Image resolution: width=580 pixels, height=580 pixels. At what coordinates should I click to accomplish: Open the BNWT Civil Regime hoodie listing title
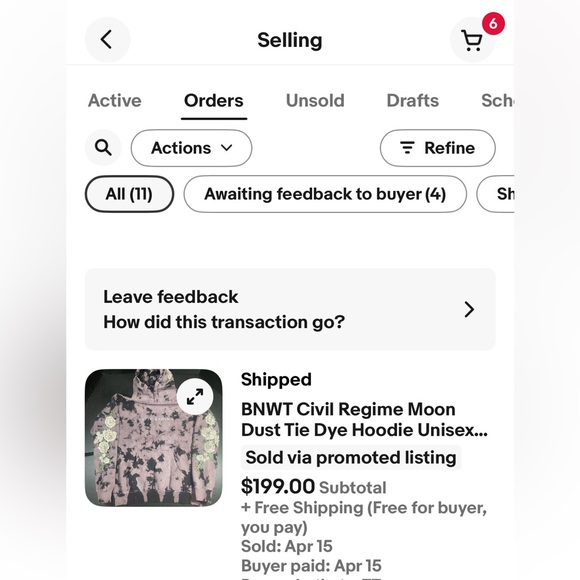pyautogui.click(x=364, y=419)
